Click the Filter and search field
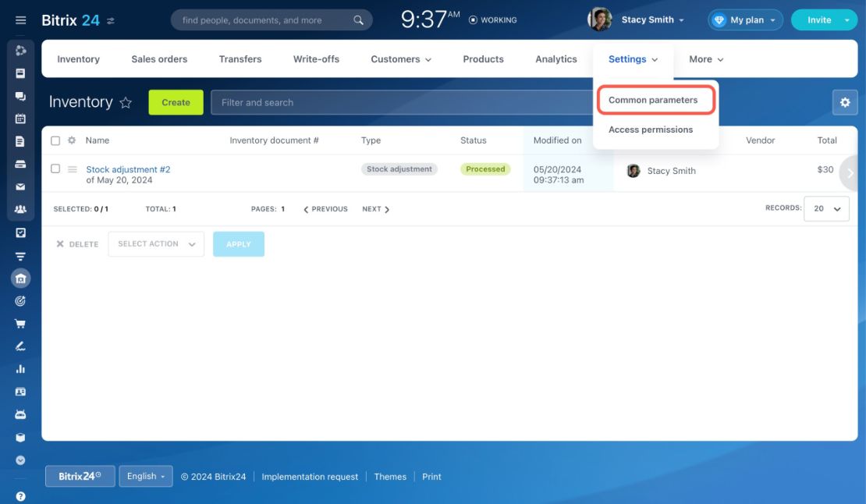866x504 pixels. click(402, 103)
